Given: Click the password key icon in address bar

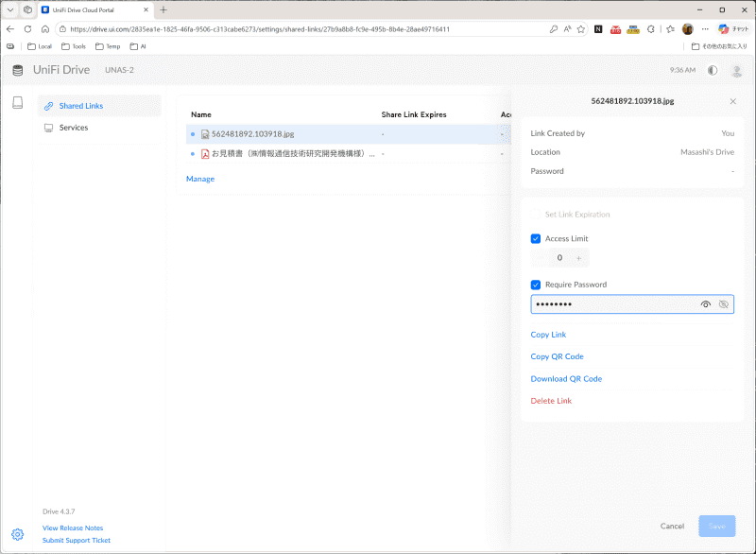Looking at the screenshot, I should (x=554, y=29).
